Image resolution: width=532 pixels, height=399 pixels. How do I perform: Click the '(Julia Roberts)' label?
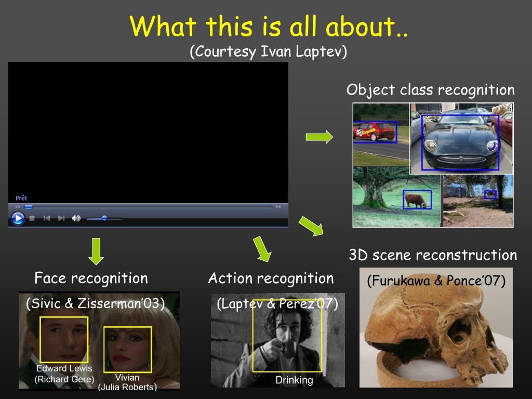pos(128,387)
